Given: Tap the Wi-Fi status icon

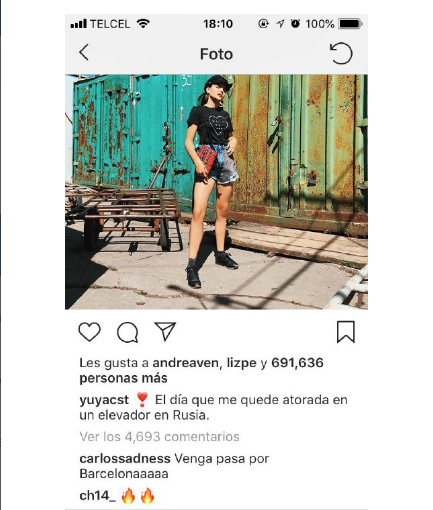Looking at the screenshot, I should coord(143,24).
